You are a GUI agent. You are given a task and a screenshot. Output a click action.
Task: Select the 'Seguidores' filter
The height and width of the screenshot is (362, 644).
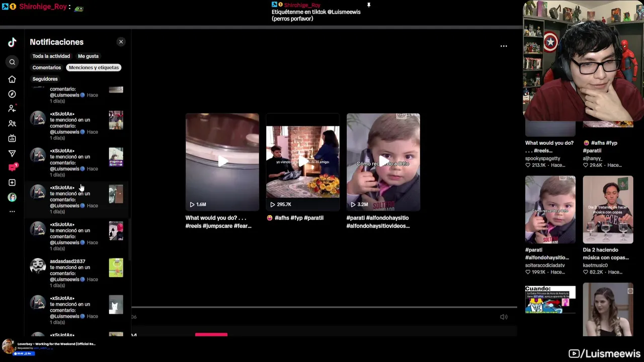pos(45,79)
